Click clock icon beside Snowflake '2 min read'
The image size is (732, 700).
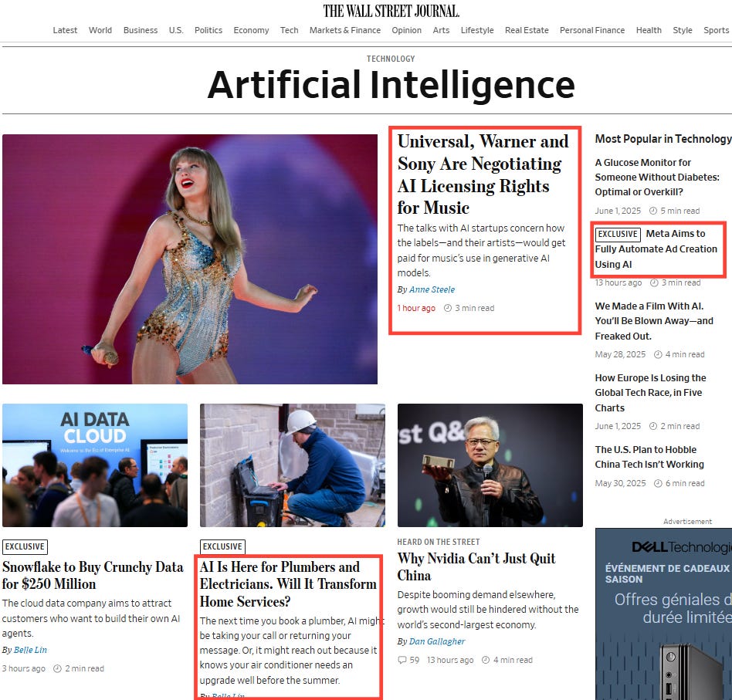pyautogui.click(x=57, y=668)
